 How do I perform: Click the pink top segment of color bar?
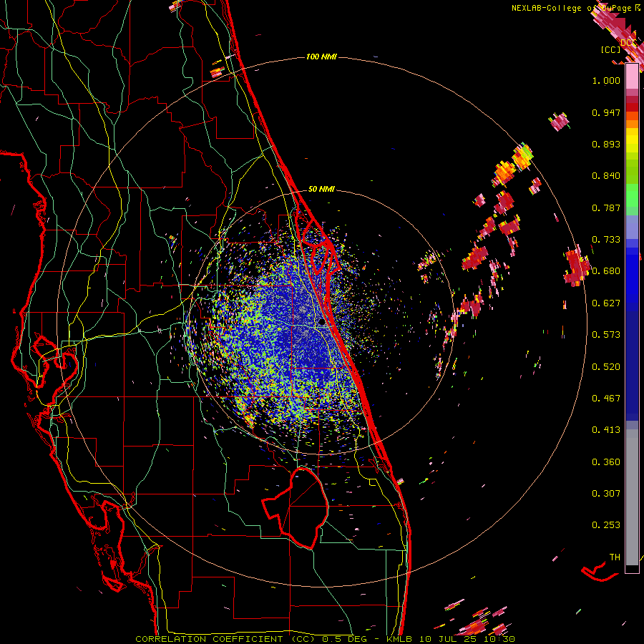[x=632, y=77]
